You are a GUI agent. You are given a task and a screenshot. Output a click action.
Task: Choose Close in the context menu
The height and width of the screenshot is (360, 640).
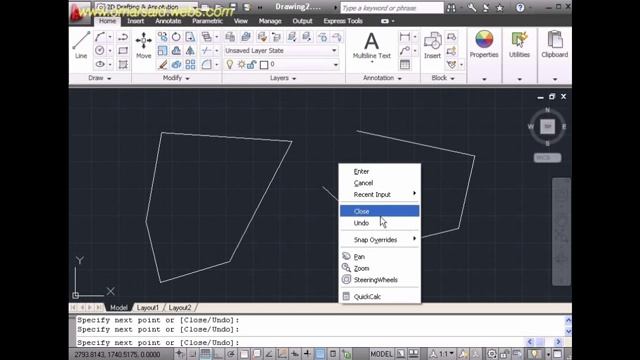pyautogui.click(x=380, y=211)
